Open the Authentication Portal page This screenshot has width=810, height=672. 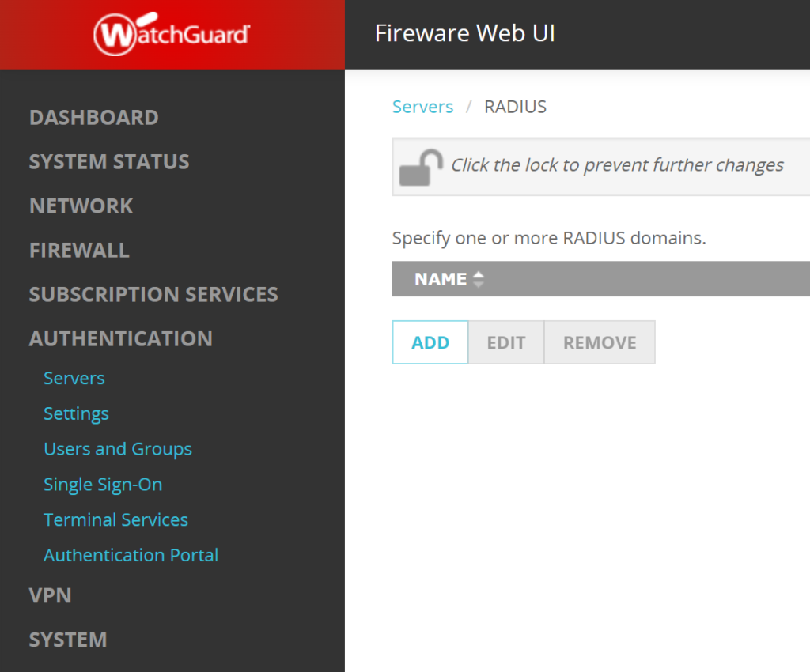(131, 554)
